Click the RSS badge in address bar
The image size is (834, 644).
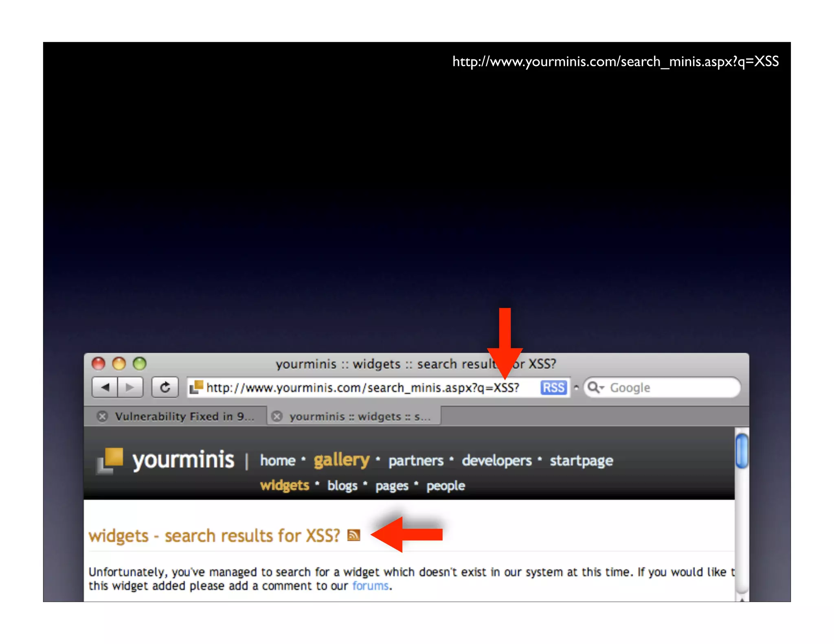coord(553,387)
